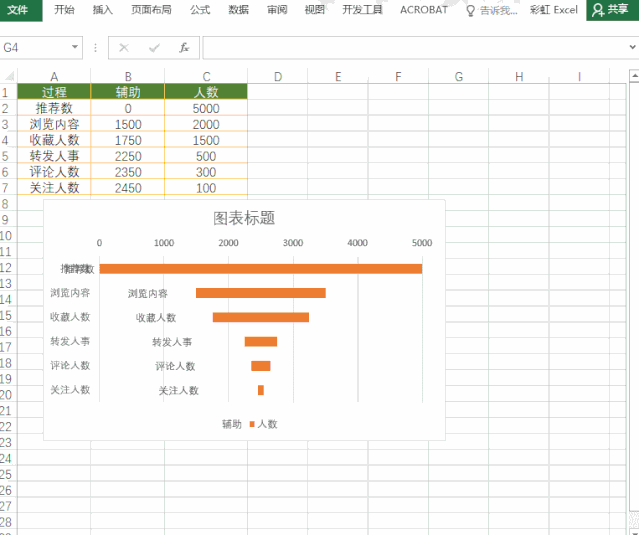Select the cell containing 5000
Image resolution: width=639 pixels, height=535 pixels.
(206, 108)
